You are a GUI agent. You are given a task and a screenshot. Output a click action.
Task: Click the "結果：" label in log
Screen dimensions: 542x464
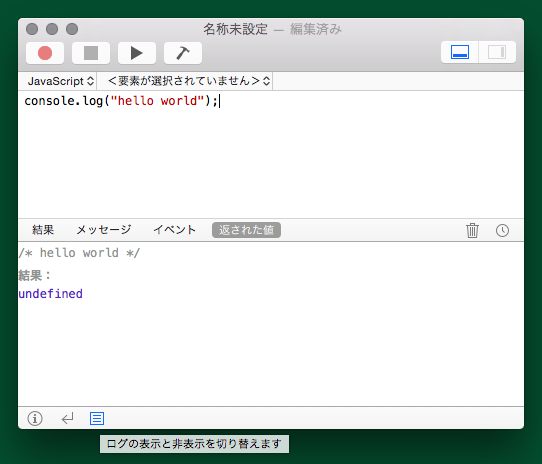click(x=35, y=276)
